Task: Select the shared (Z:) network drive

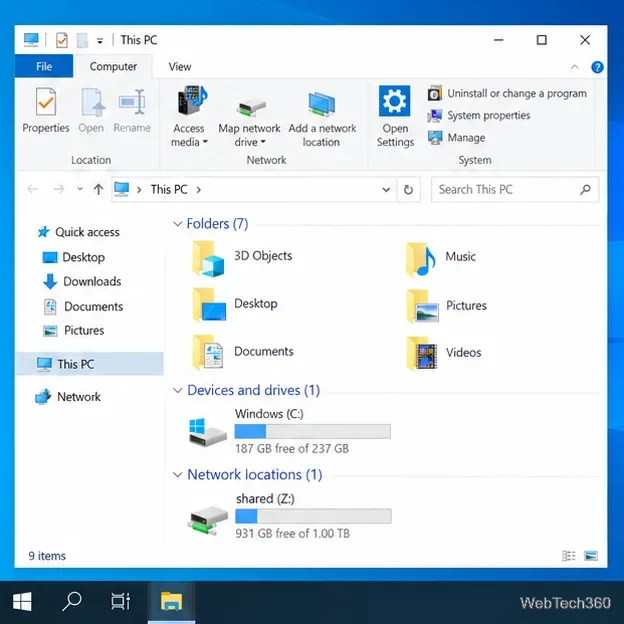Action: point(290,516)
